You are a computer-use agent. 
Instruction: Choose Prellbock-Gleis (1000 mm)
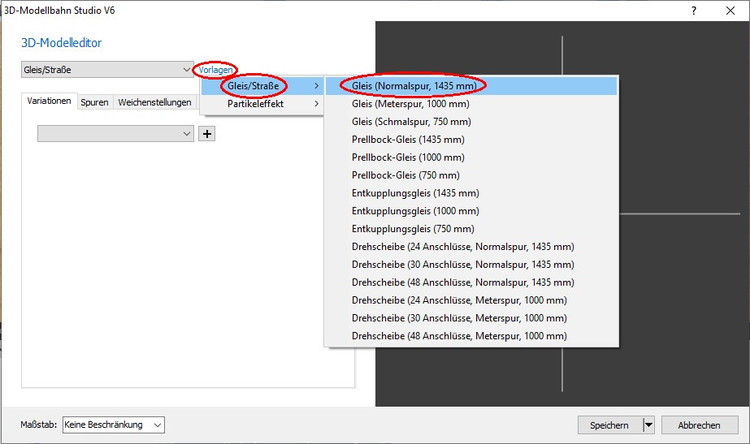471,157
